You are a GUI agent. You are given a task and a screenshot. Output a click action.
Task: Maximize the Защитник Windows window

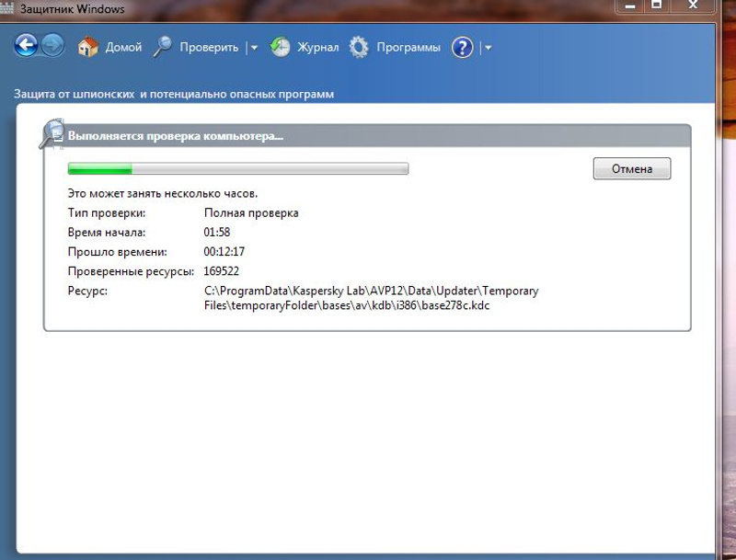coord(657,6)
